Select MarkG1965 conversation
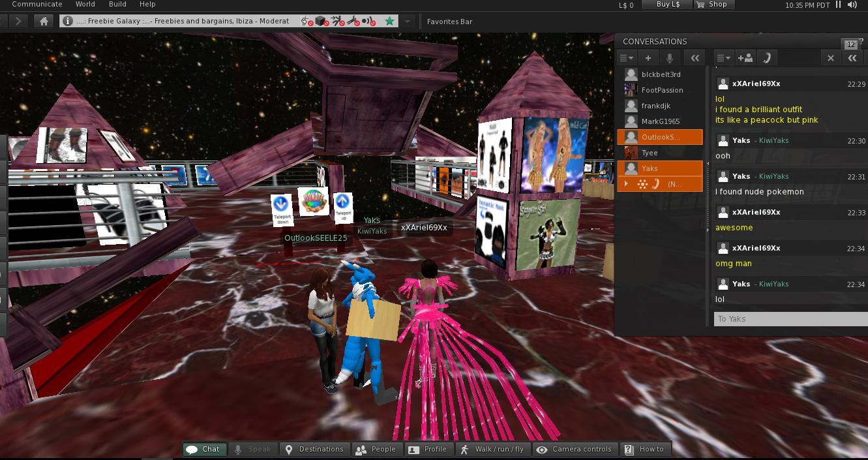Screen dimensions: 868x460 660,121
